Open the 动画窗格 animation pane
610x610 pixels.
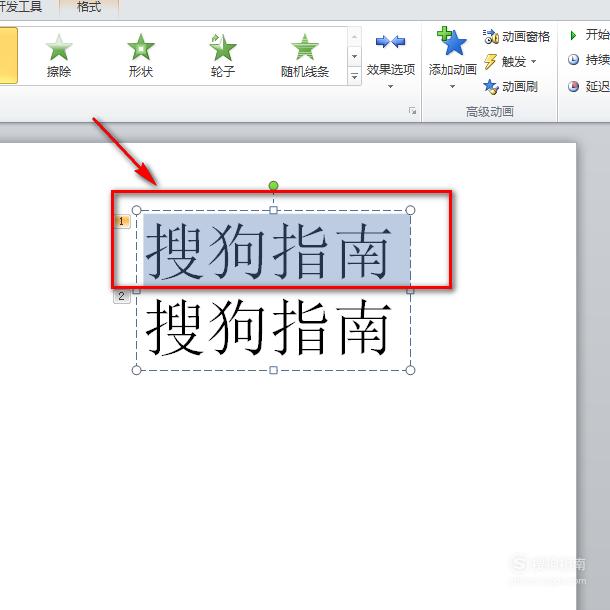517,37
